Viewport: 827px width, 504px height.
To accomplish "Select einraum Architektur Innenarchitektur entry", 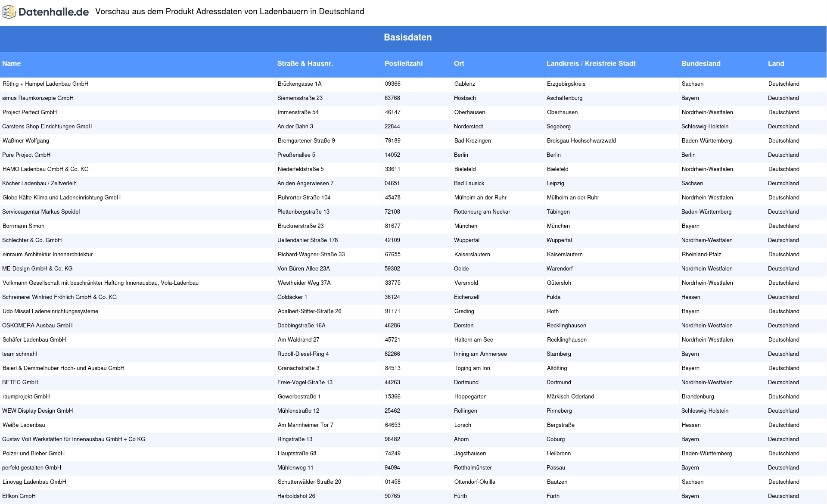I will click(x=48, y=254).
